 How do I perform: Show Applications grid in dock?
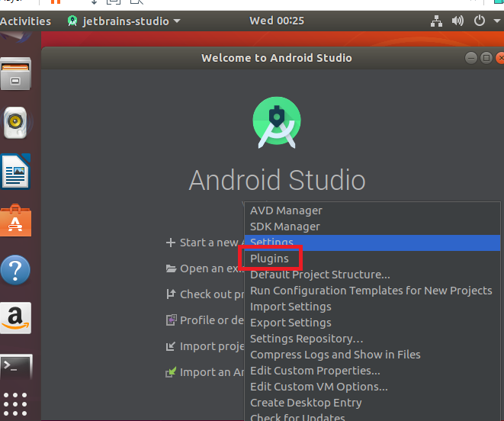(x=15, y=404)
